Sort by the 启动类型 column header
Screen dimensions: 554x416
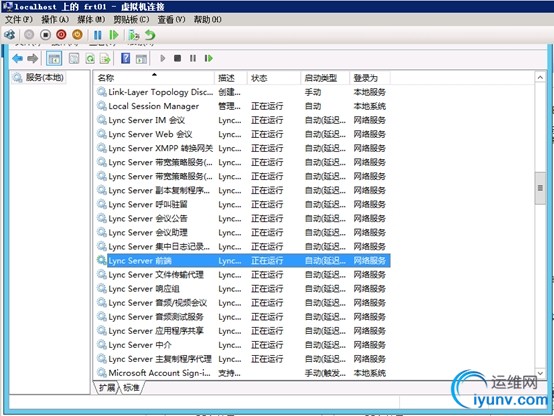click(x=325, y=78)
